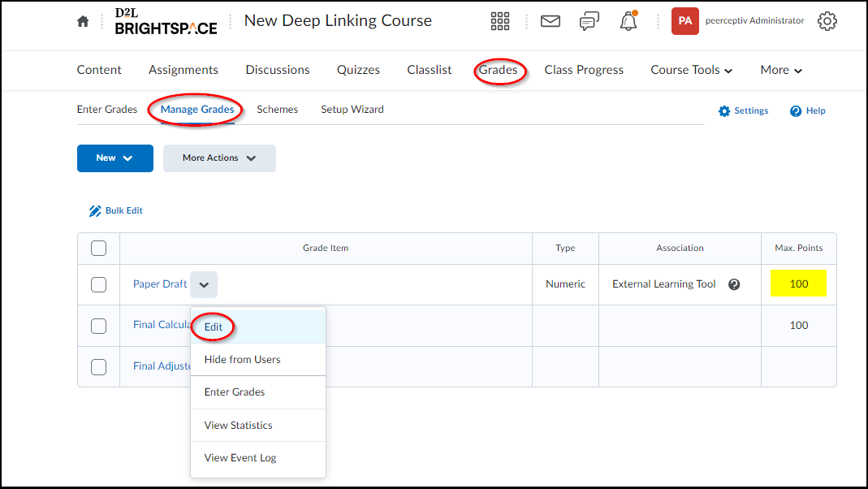
Task: Open the course selector grid icon
Action: [x=500, y=21]
